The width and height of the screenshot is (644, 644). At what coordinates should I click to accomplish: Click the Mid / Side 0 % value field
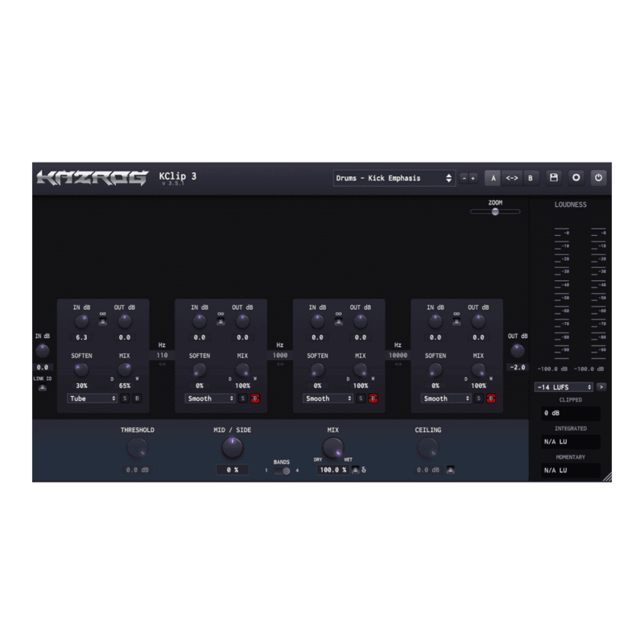233,470
